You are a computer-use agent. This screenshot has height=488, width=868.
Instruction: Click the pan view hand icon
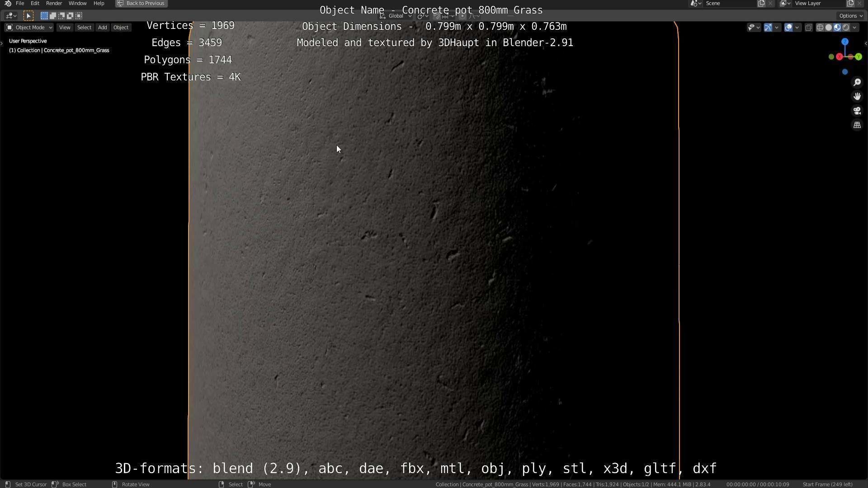click(857, 96)
